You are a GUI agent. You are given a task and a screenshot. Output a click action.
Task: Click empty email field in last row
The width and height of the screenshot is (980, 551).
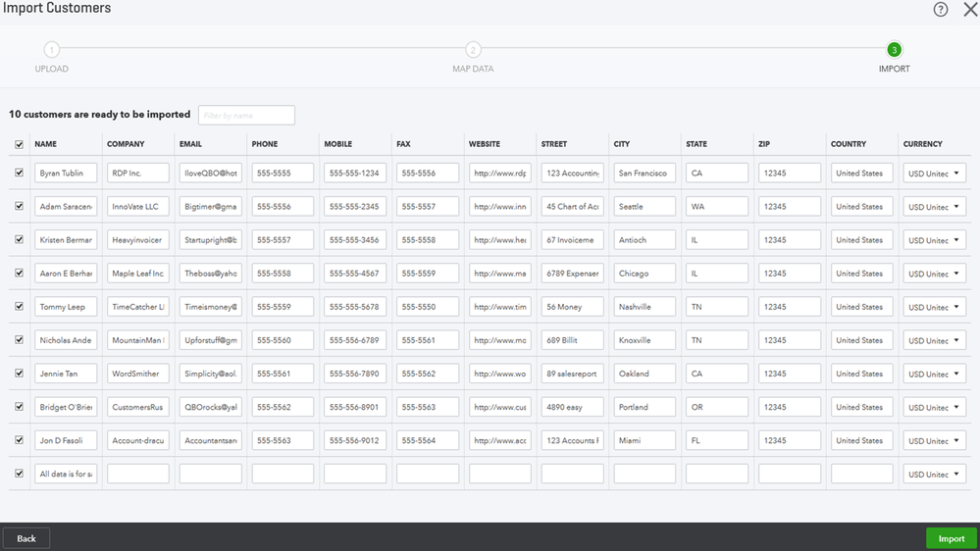pos(211,475)
